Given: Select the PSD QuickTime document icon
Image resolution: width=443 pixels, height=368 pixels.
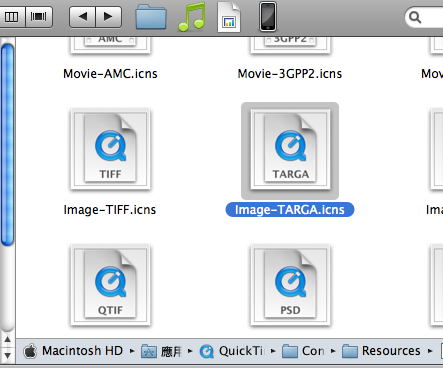Looking at the screenshot, I should [x=290, y=285].
